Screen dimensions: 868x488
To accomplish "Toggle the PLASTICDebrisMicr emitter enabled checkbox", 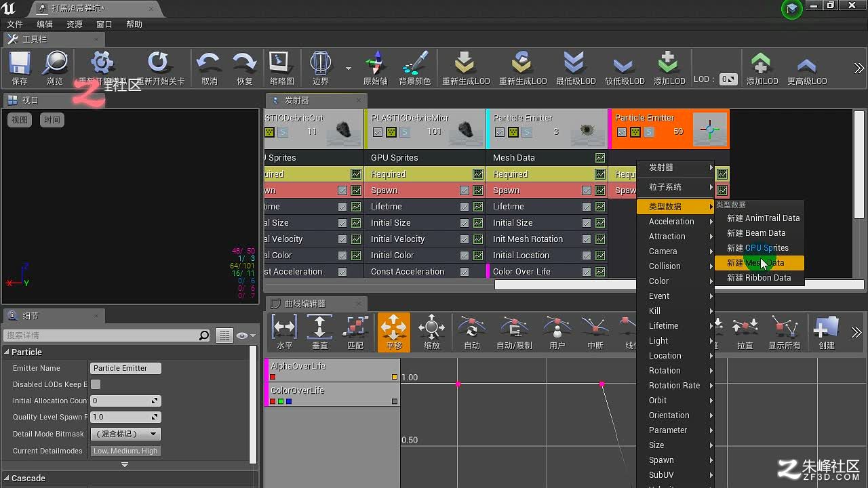I will click(378, 132).
